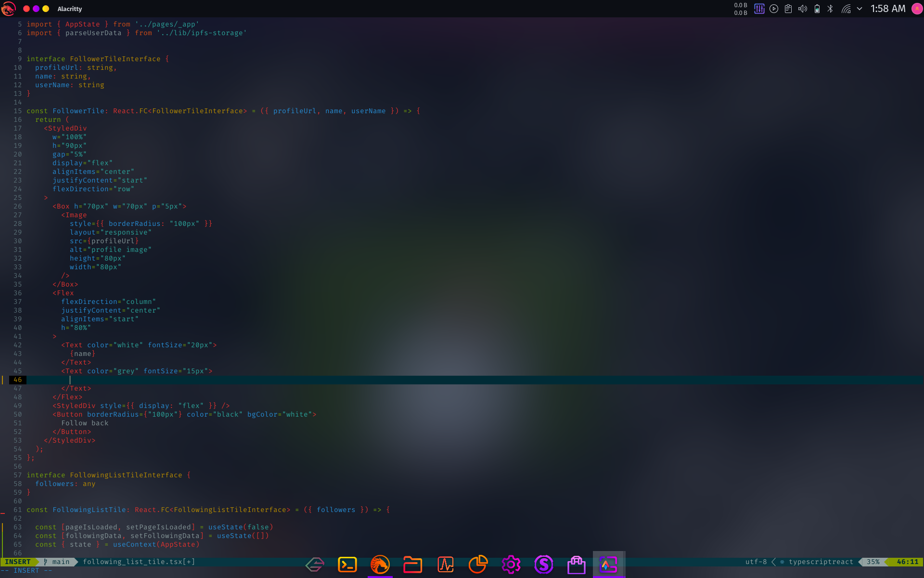The width and height of the screenshot is (924, 578).
Task: Click the orange dragon browser dock icon
Action: click(x=380, y=564)
